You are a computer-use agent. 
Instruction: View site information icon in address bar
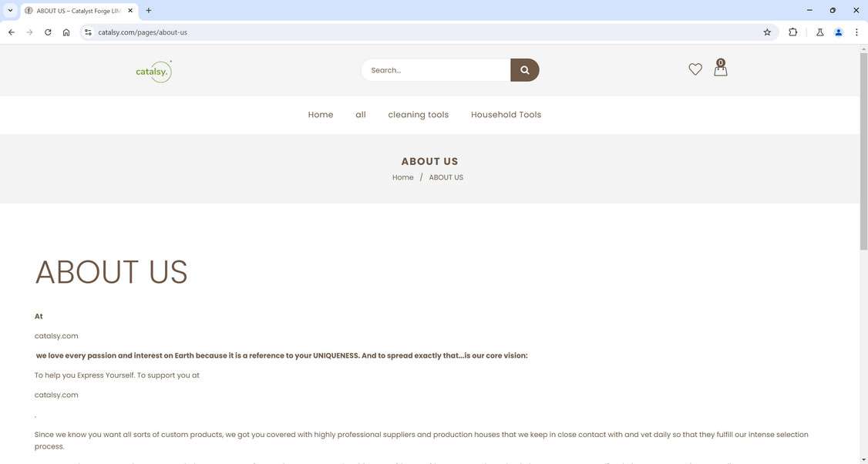(87, 32)
